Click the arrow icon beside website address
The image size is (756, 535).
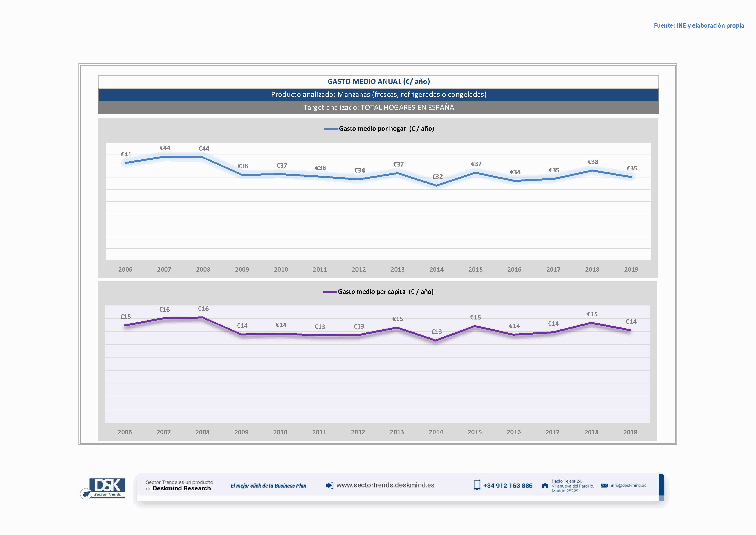coord(329,485)
